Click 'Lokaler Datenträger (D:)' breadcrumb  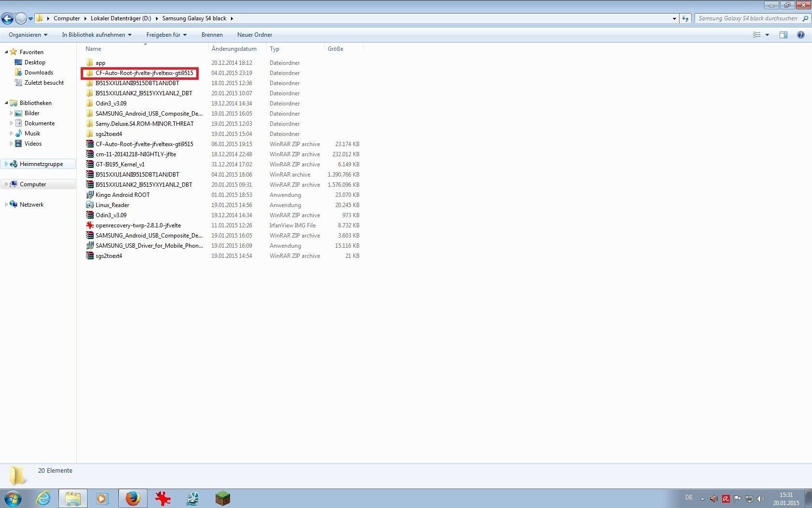tap(121, 18)
